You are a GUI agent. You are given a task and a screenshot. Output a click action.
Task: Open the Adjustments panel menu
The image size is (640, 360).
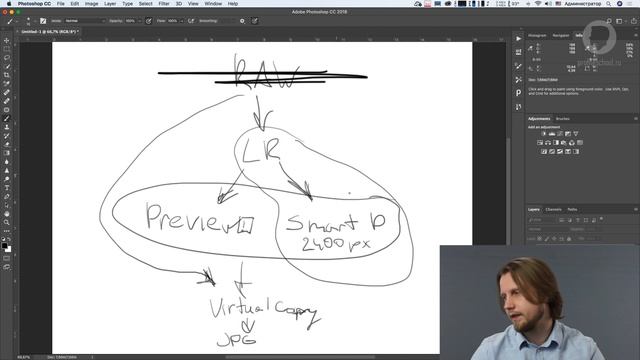(x=635, y=119)
